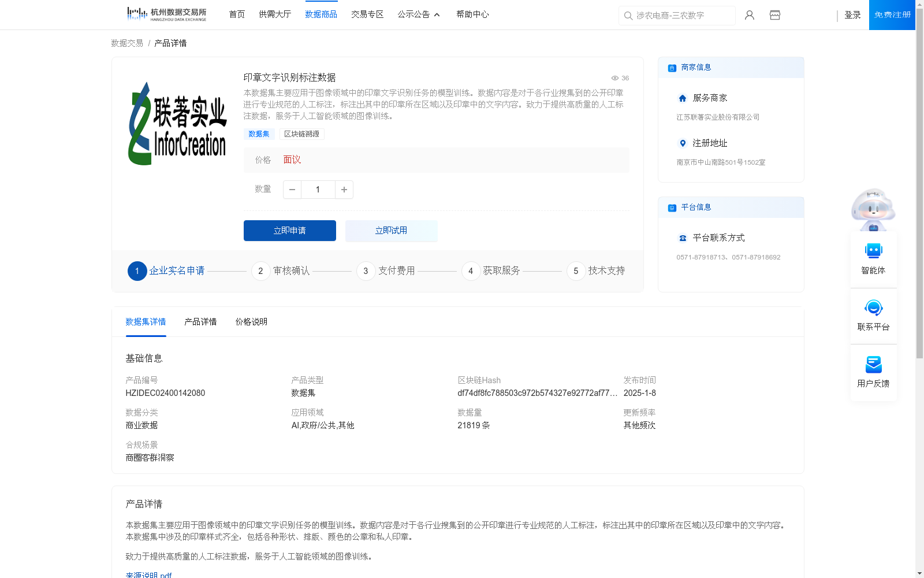Click the eye view-count icon
This screenshot has height=578, width=924.
point(615,78)
